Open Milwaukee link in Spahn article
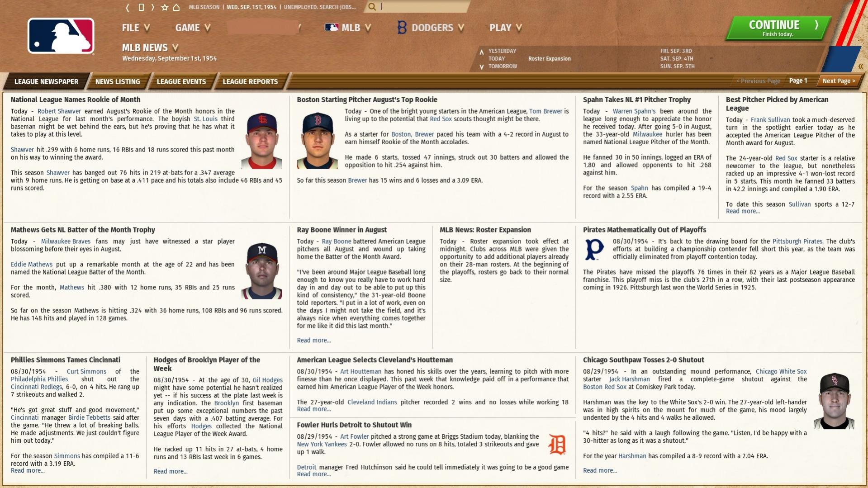This screenshot has width=868, height=488. click(647, 134)
